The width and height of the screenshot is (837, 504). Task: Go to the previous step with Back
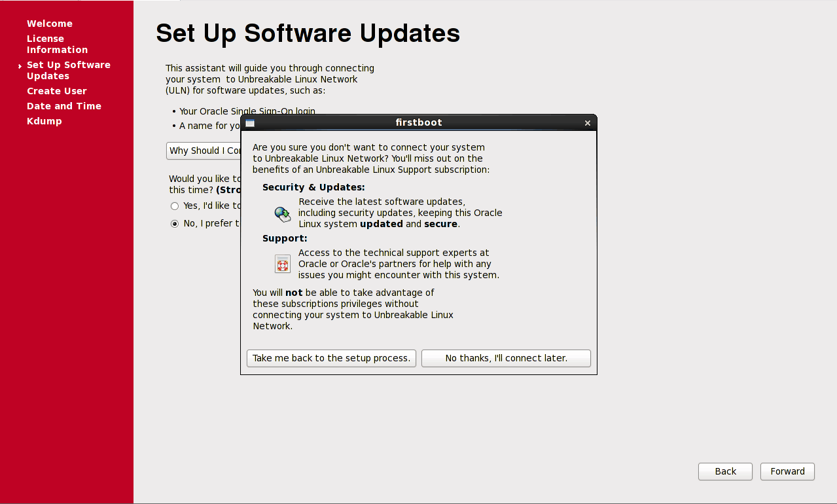725,471
